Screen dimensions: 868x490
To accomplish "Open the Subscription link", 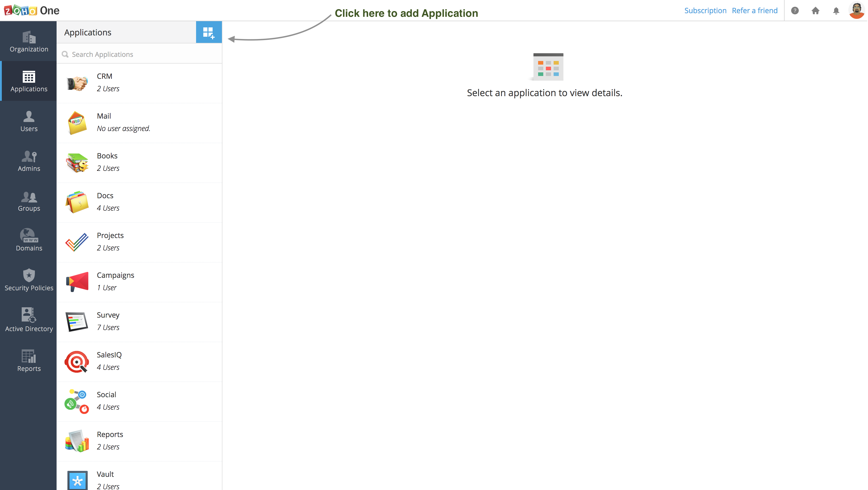I will 705,11.
